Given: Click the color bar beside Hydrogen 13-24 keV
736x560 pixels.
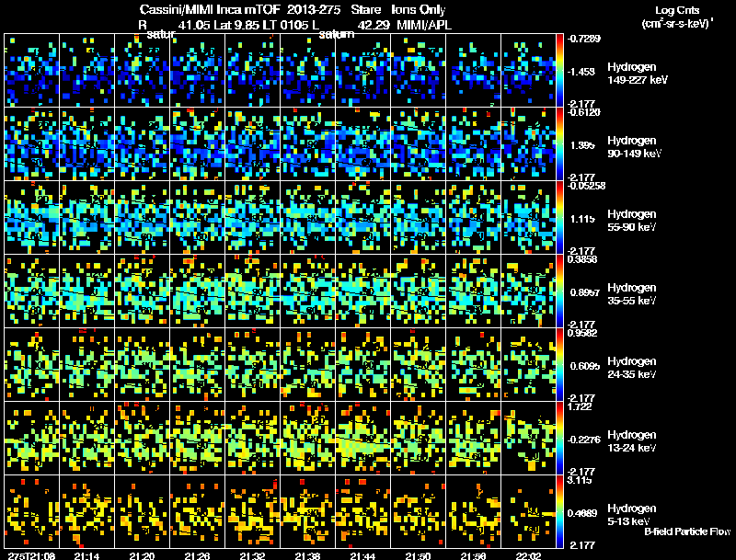Looking at the screenshot, I should pos(559,439).
